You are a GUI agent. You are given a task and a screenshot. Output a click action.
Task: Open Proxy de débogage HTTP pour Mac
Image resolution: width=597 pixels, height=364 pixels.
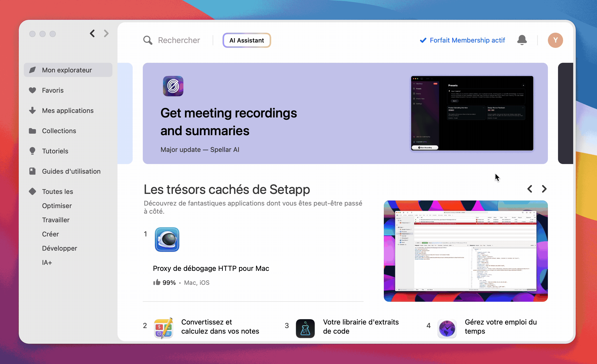coord(211,268)
